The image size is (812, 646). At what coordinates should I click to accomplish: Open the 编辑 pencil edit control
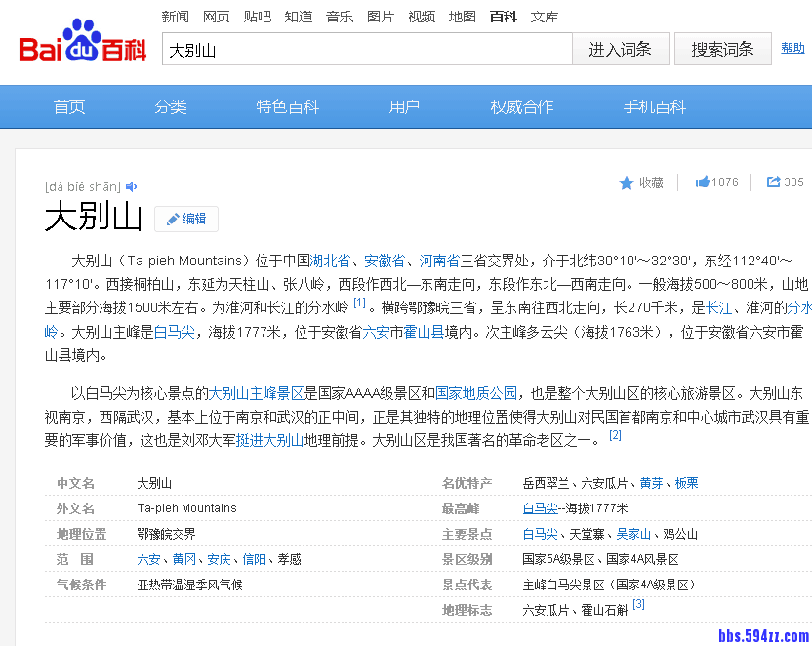point(185,219)
